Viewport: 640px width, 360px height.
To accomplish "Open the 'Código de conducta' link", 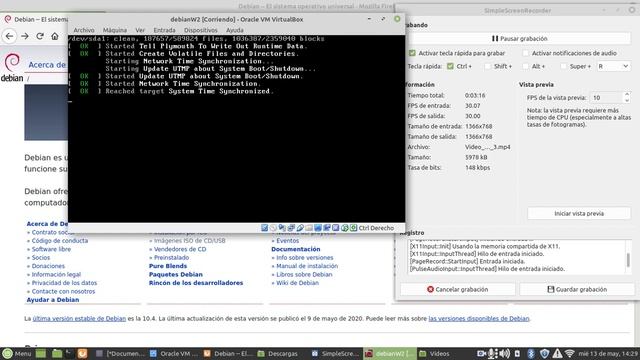I will click(x=60, y=241).
